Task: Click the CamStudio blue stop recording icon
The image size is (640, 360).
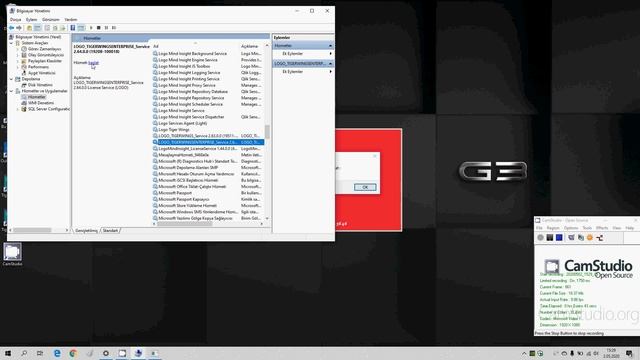Action: pos(559,238)
